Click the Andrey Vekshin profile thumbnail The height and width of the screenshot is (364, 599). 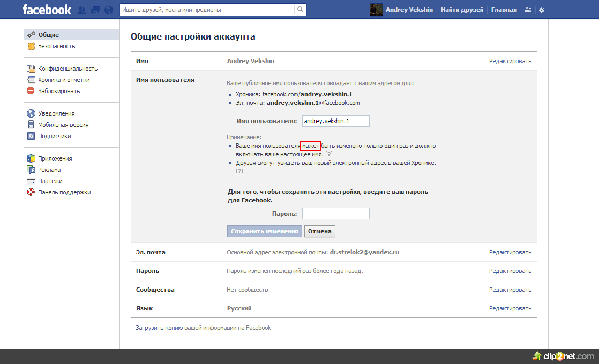click(x=376, y=10)
